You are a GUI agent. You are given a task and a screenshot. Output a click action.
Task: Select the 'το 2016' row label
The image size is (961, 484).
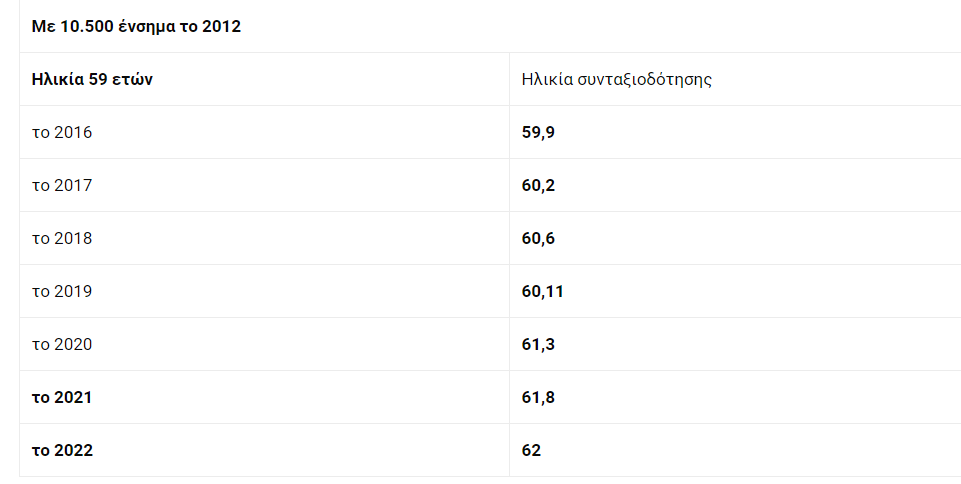point(62,132)
